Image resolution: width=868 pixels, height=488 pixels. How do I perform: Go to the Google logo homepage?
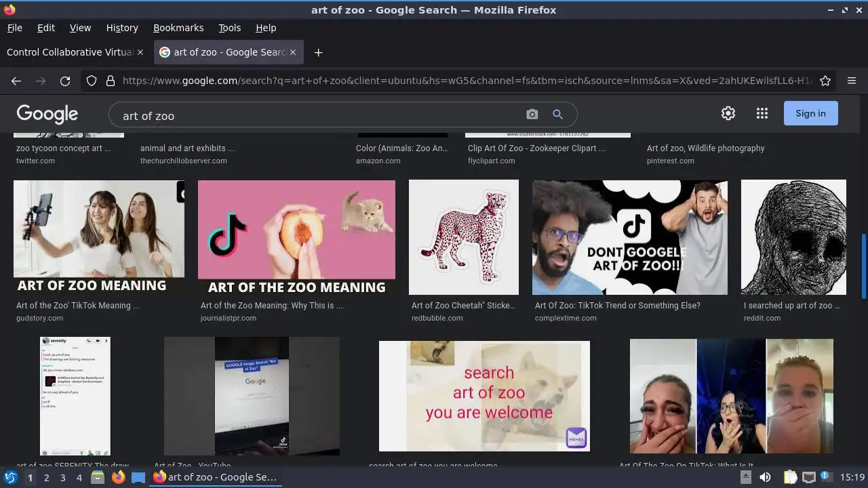pyautogui.click(x=47, y=114)
